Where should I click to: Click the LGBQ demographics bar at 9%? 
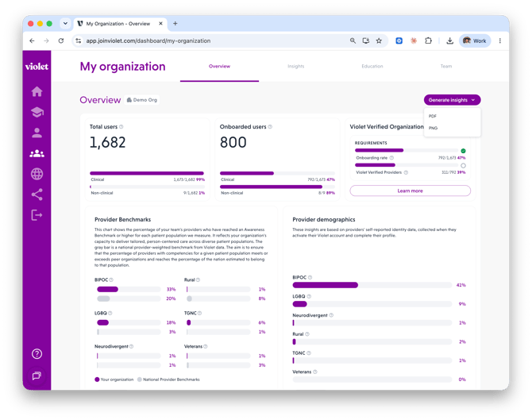(372, 304)
